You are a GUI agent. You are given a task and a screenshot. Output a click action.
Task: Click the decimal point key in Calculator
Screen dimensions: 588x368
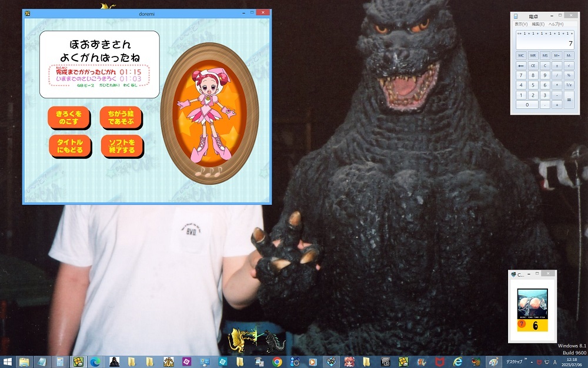(x=545, y=105)
